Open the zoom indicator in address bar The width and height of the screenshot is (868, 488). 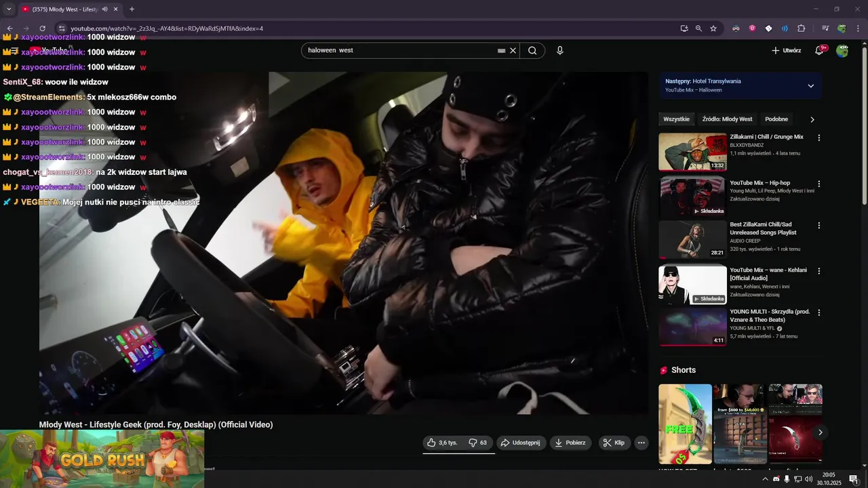point(698,28)
